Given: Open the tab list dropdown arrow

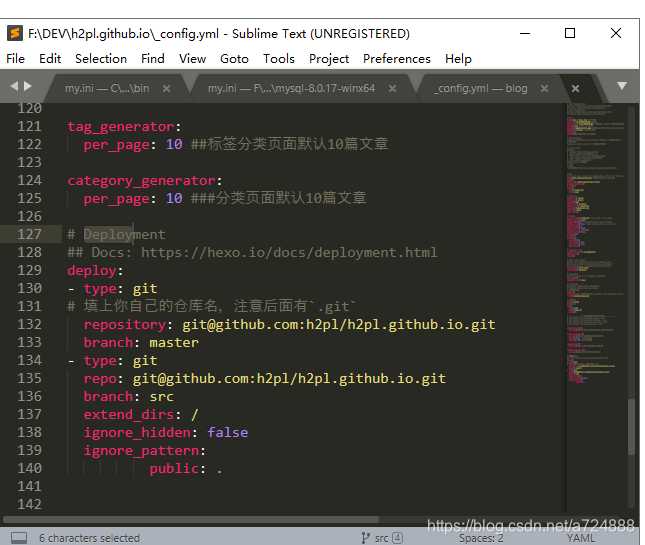Looking at the screenshot, I should pyautogui.click(x=621, y=87).
